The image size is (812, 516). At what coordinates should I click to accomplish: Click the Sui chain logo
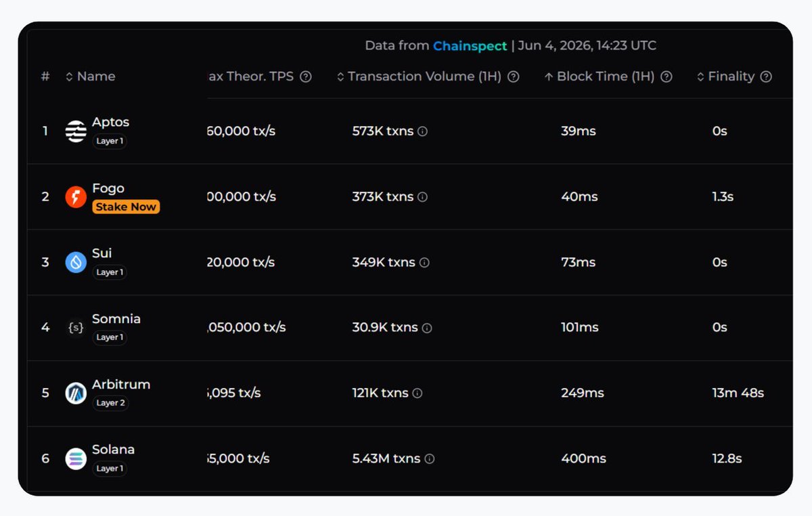(76, 262)
